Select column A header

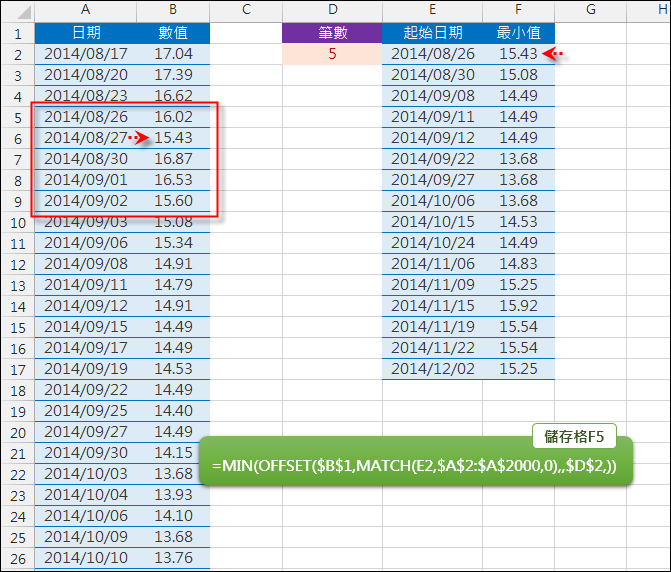click(86, 11)
